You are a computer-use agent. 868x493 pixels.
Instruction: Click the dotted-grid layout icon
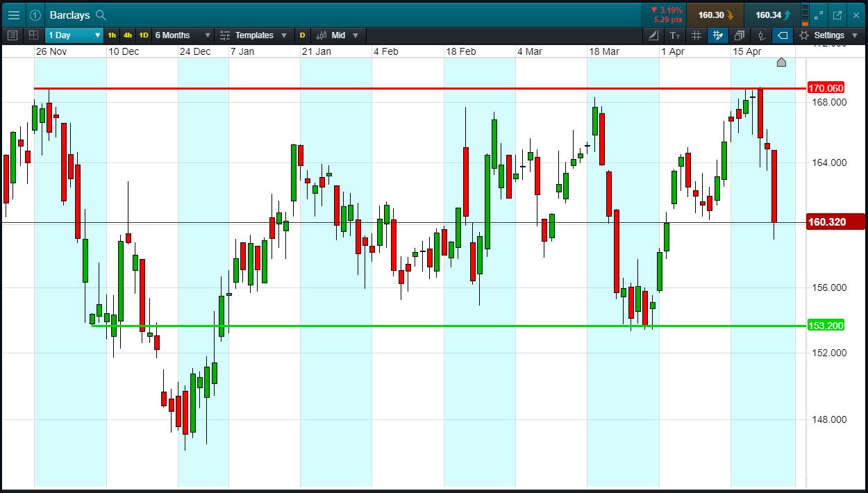33,35
